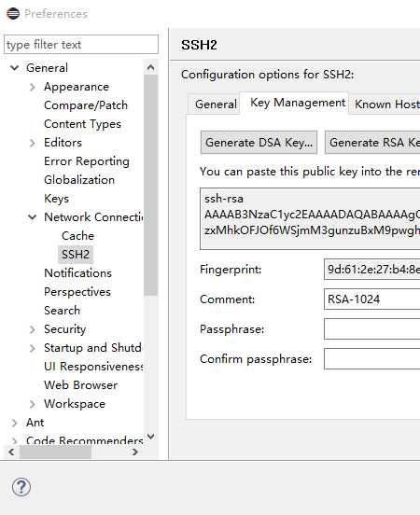The image size is (420, 515).
Task: Focus the type filter text box
Action: click(81, 45)
